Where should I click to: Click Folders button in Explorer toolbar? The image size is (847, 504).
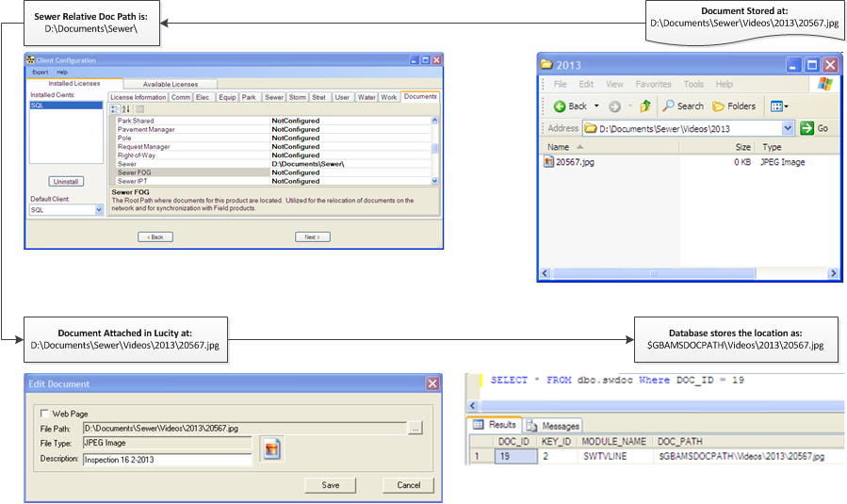point(734,106)
